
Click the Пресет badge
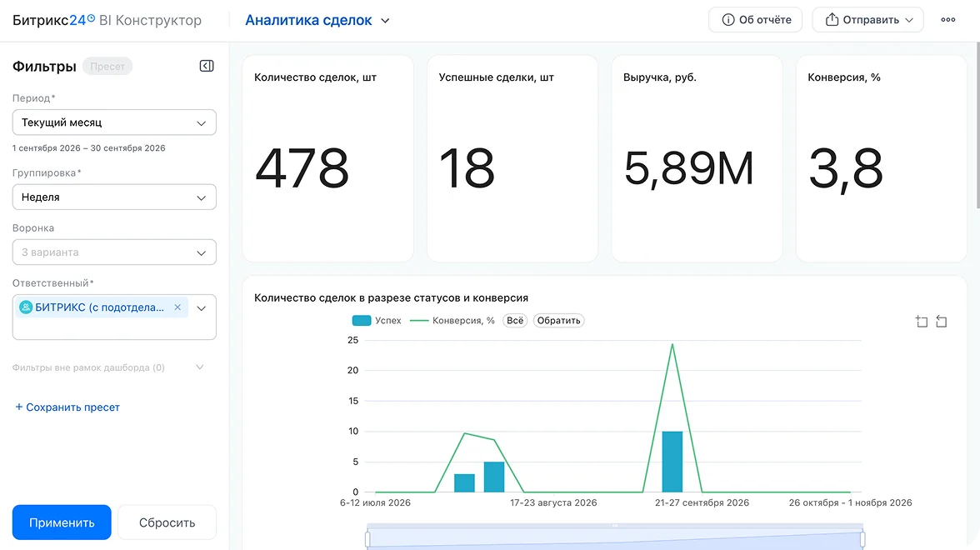107,67
